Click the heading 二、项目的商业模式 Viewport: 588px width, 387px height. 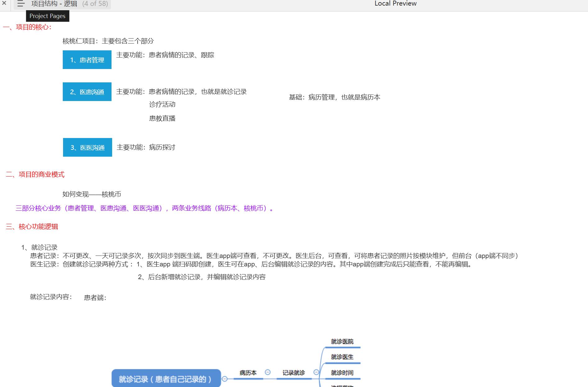[35, 174]
